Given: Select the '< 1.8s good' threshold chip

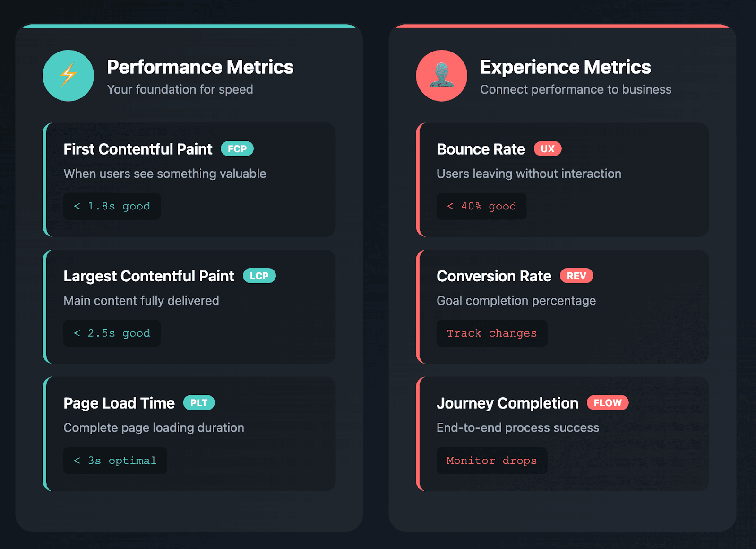Looking at the screenshot, I should pyautogui.click(x=112, y=206).
